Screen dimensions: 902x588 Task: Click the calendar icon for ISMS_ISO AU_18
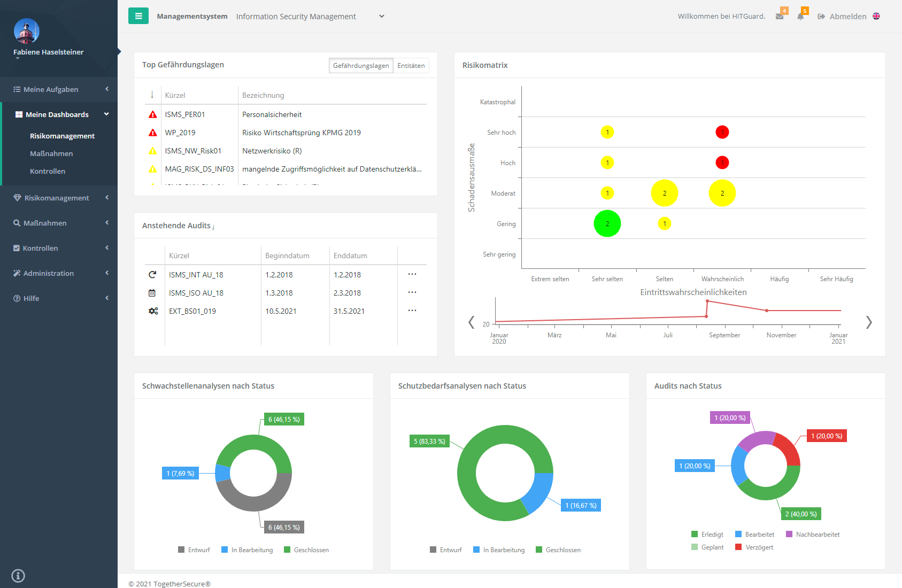(x=152, y=293)
